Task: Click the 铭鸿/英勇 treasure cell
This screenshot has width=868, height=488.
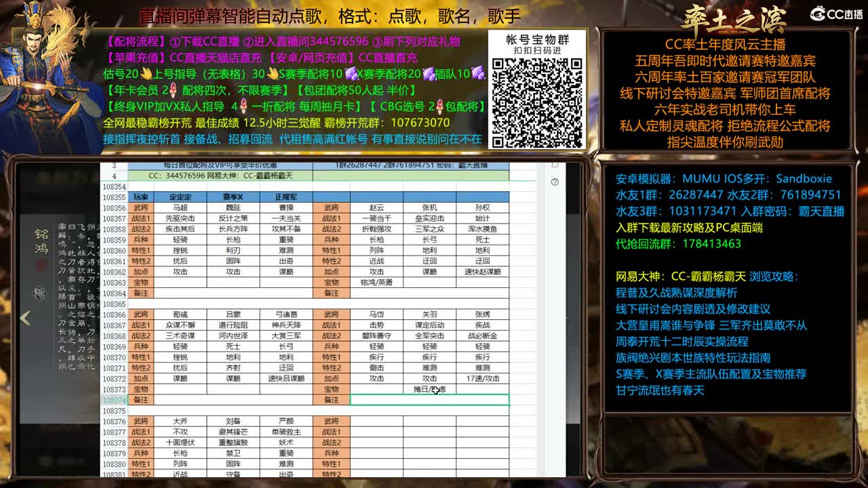Action: (377, 282)
